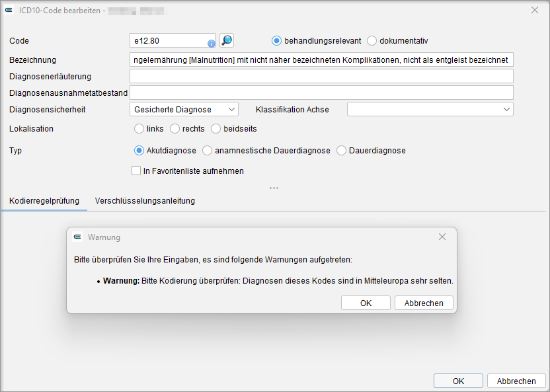550x392 pixels.
Task: Click the 'Bitte überprüfen Sie Ihre Eingaben' line
Action: coord(213,260)
